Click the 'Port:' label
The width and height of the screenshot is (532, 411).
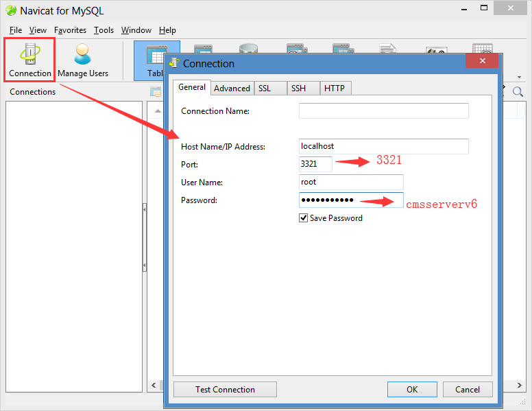(x=189, y=165)
